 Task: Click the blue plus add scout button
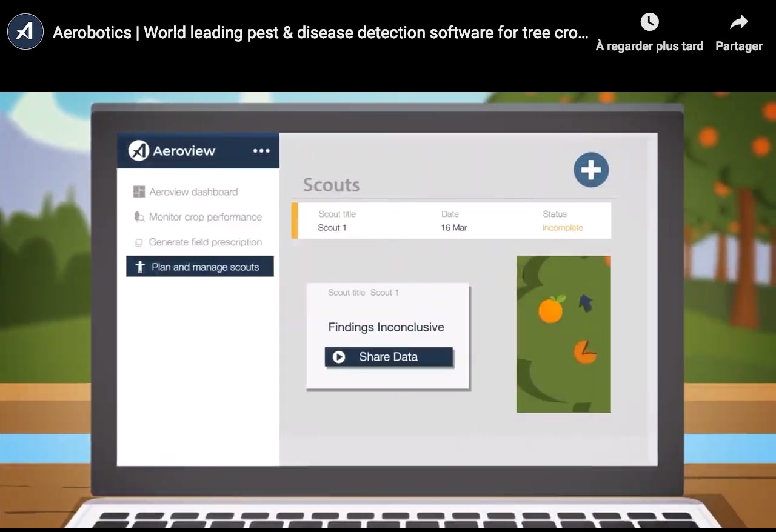591,170
